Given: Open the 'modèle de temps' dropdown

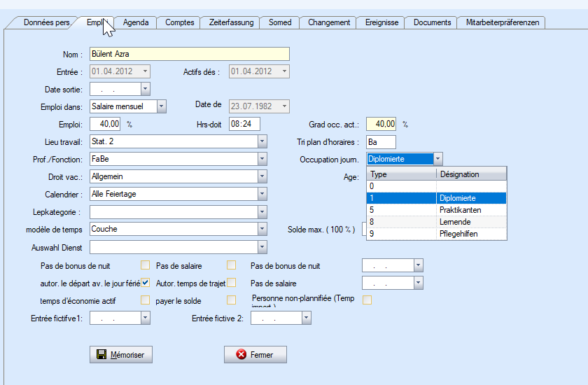Looking at the screenshot, I should point(262,229).
